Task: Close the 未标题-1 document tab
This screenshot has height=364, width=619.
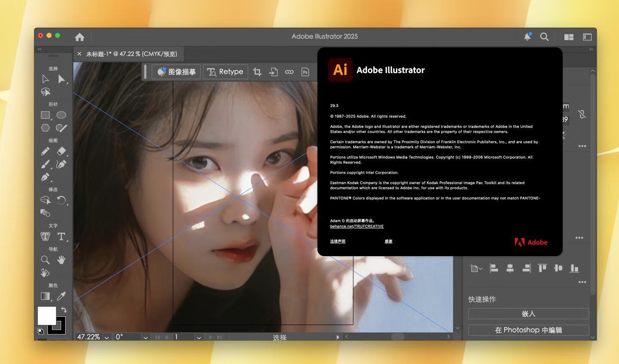Action: (x=79, y=54)
